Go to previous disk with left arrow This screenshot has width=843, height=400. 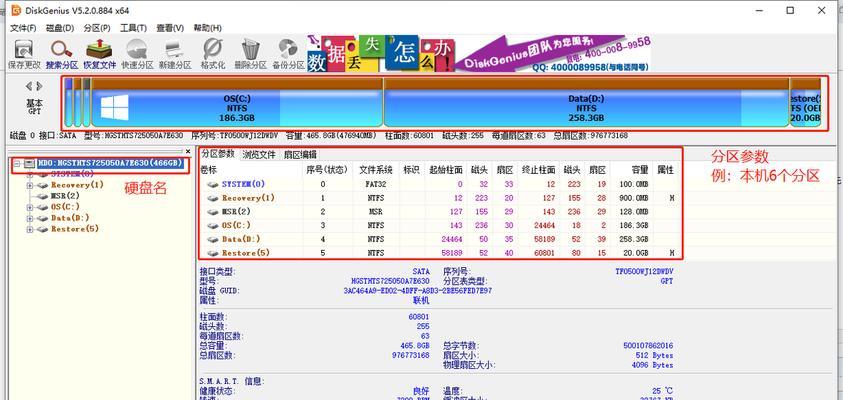pyautogui.click(x=28, y=86)
